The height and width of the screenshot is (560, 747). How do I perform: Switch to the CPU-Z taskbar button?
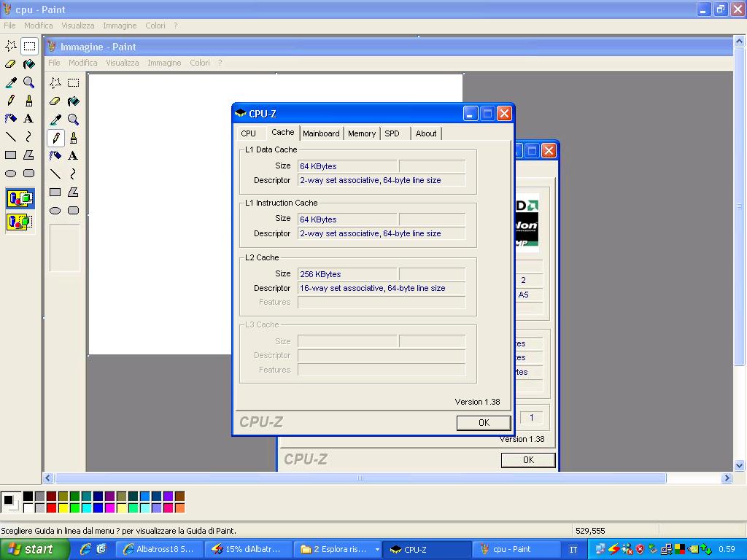[427, 550]
